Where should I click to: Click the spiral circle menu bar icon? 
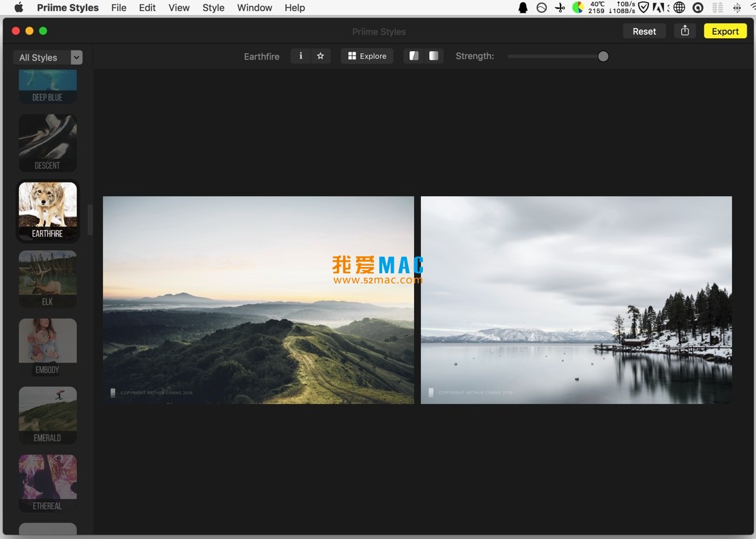pyautogui.click(x=697, y=7)
